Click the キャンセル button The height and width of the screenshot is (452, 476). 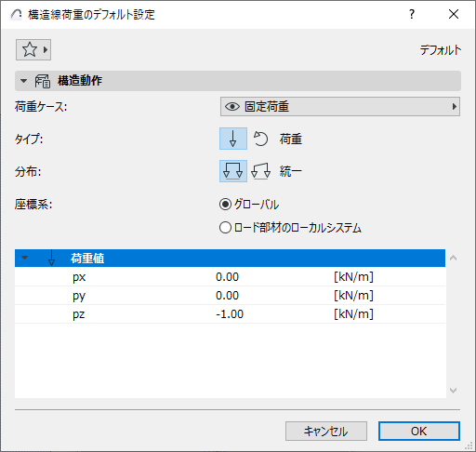point(326,431)
